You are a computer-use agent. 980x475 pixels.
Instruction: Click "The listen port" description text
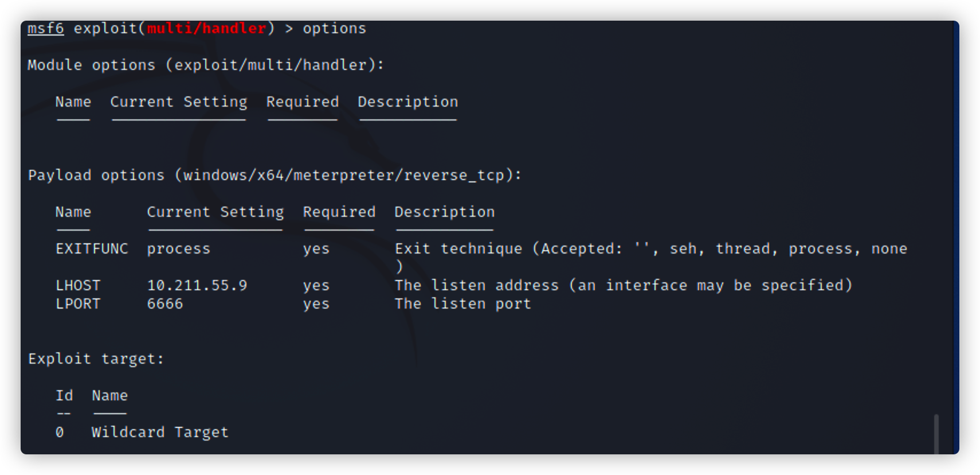tap(463, 303)
